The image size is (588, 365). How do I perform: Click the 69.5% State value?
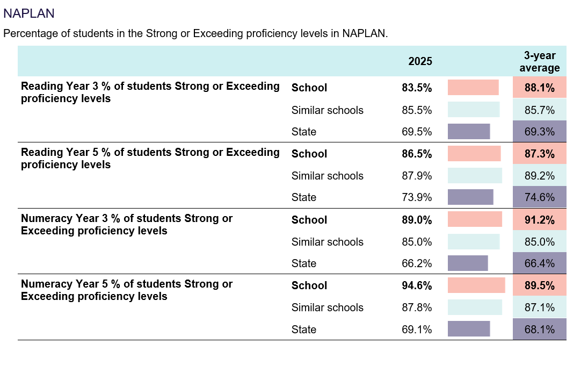tap(417, 132)
